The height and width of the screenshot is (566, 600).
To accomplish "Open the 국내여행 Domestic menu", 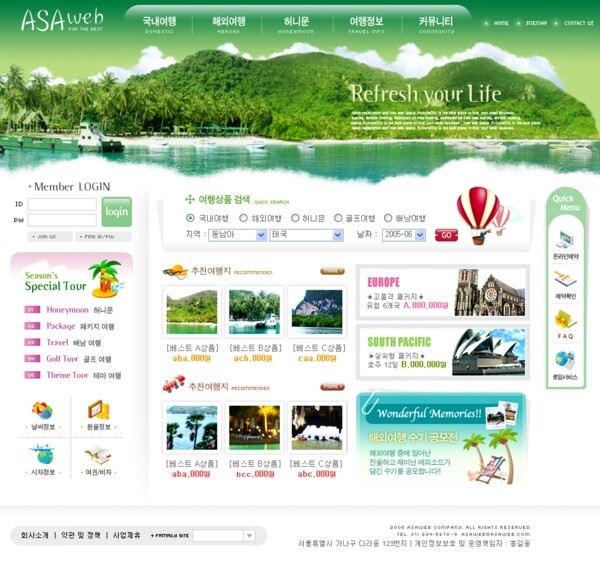I will pos(160,24).
